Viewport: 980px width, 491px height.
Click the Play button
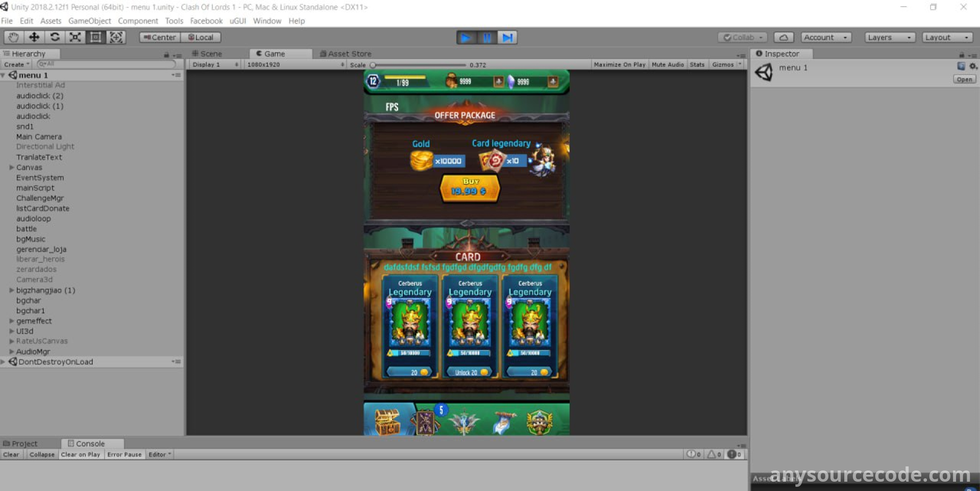click(x=466, y=38)
